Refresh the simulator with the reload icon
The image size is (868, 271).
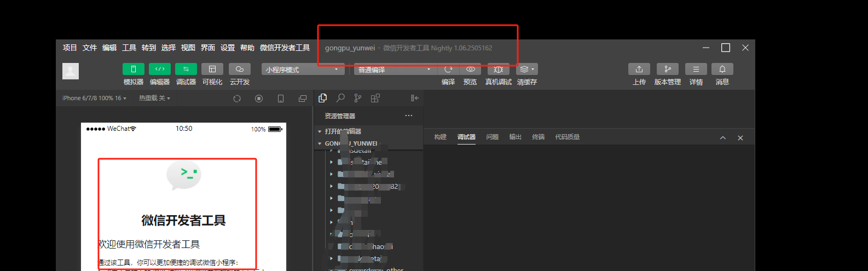tap(237, 99)
